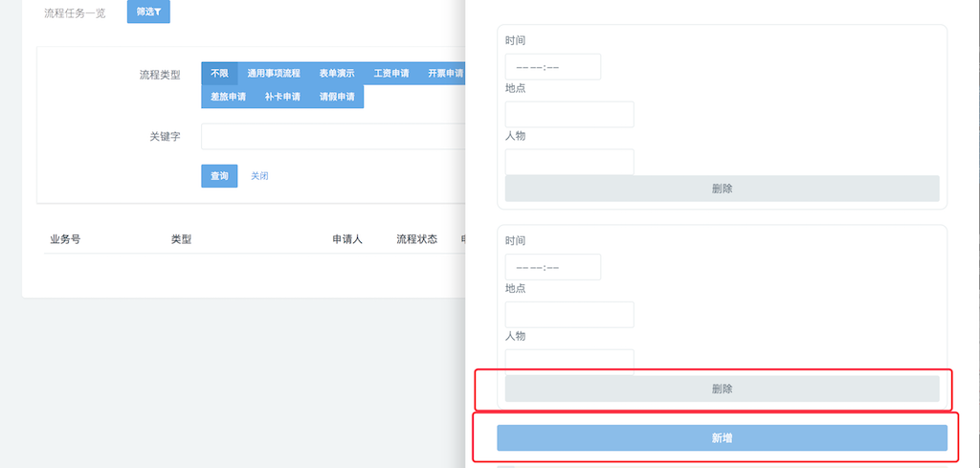980x468 pixels.
Task: Click the second card's 删除 button
Action: 722,389
